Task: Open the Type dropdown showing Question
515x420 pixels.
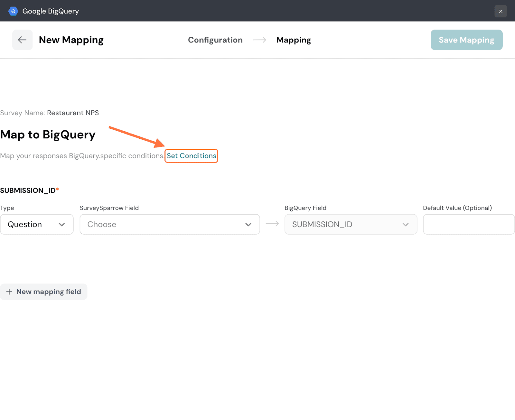Action: (x=37, y=224)
